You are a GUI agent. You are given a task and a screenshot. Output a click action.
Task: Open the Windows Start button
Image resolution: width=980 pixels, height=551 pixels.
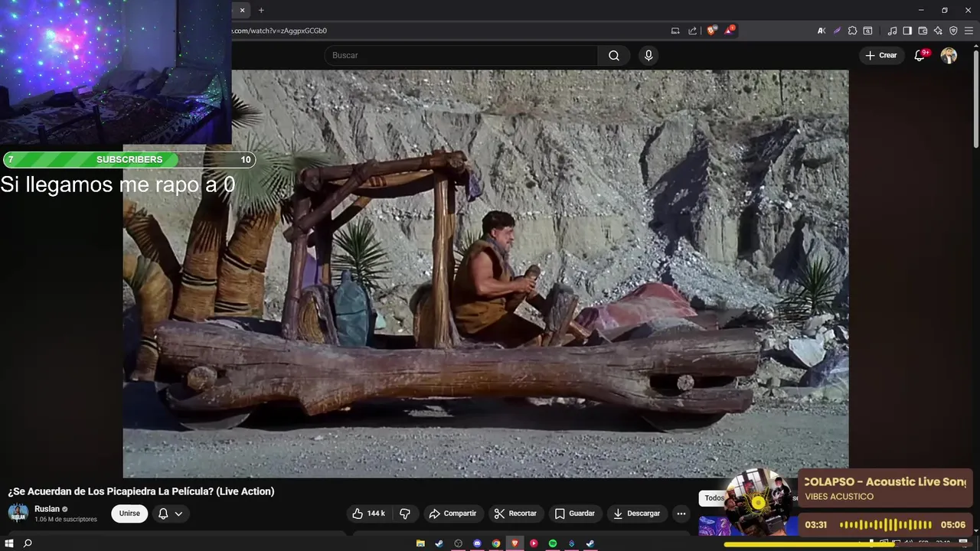pos(9,543)
